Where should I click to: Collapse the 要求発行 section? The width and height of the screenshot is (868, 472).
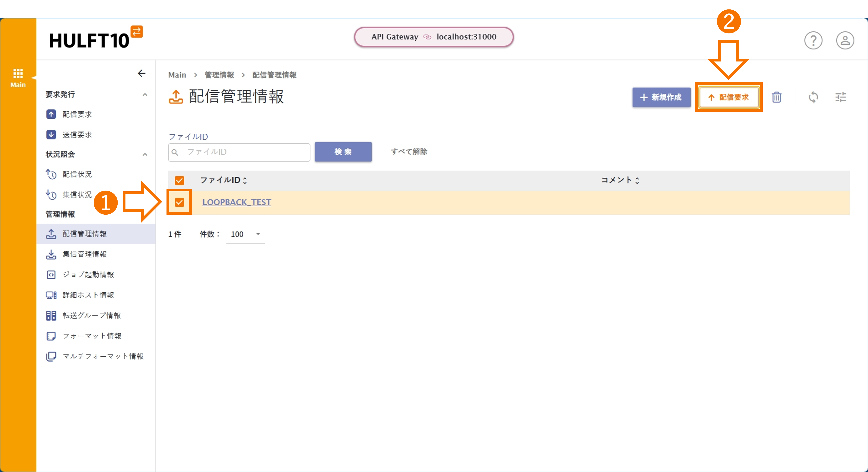pyautogui.click(x=145, y=94)
